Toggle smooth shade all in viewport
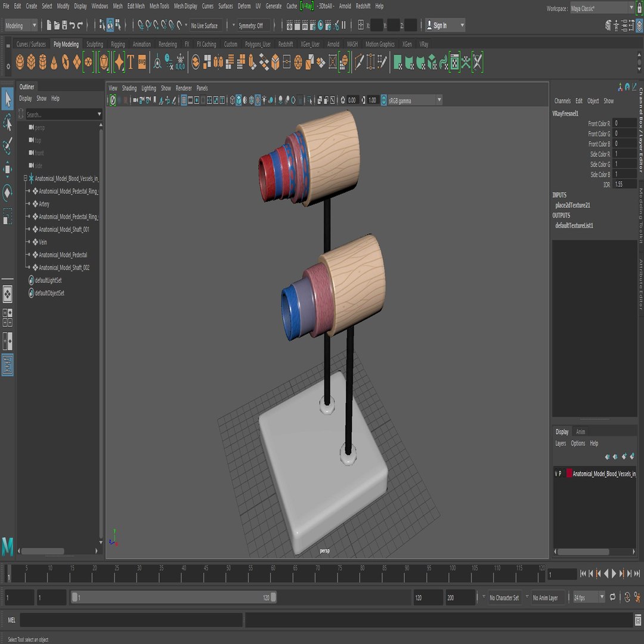The height and width of the screenshot is (644, 644). (x=239, y=100)
